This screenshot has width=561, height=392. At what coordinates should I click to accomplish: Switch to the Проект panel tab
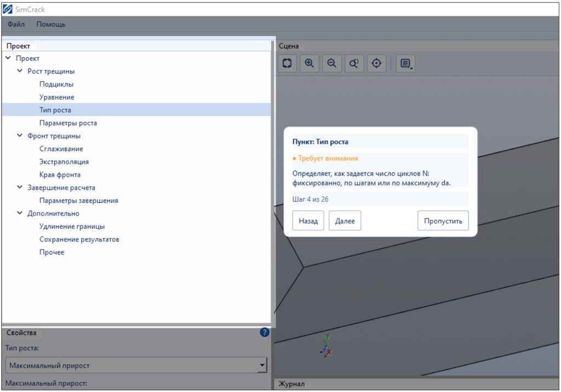18,46
